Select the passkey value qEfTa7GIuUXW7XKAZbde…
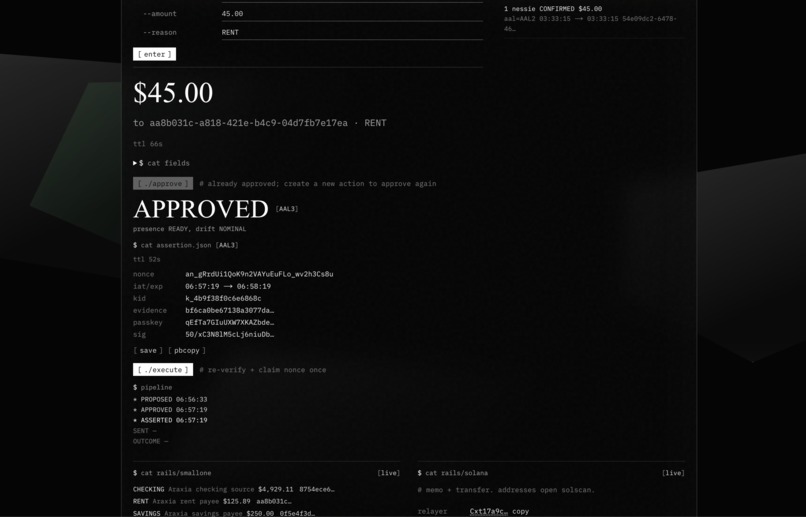 point(229,322)
